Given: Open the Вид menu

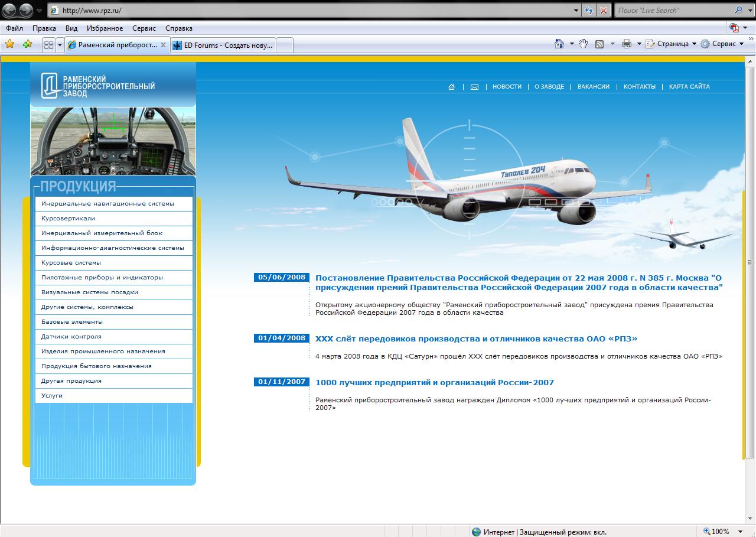Looking at the screenshot, I should point(71,28).
